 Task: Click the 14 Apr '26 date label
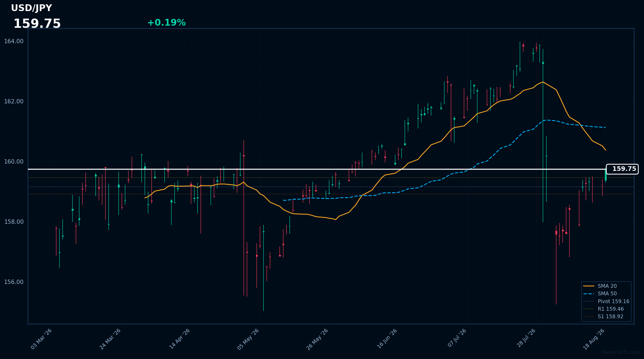[179, 339]
